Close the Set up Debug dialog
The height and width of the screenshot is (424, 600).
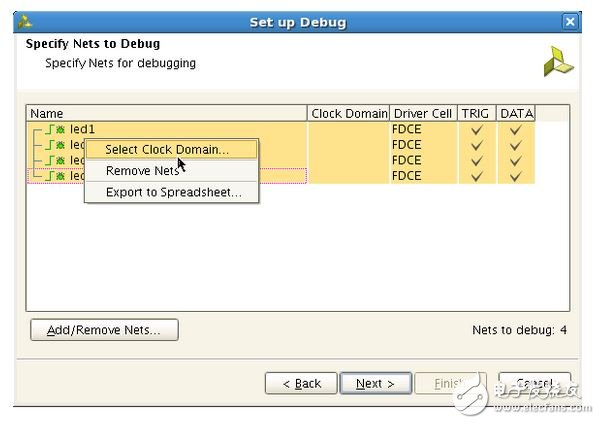tap(570, 22)
